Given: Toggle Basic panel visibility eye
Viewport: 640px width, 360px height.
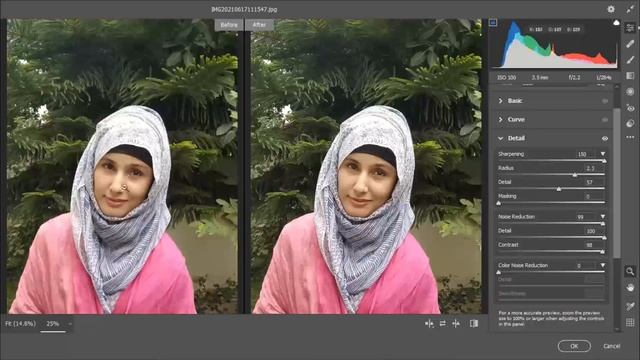Looking at the screenshot, I should click(x=605, y=101).
